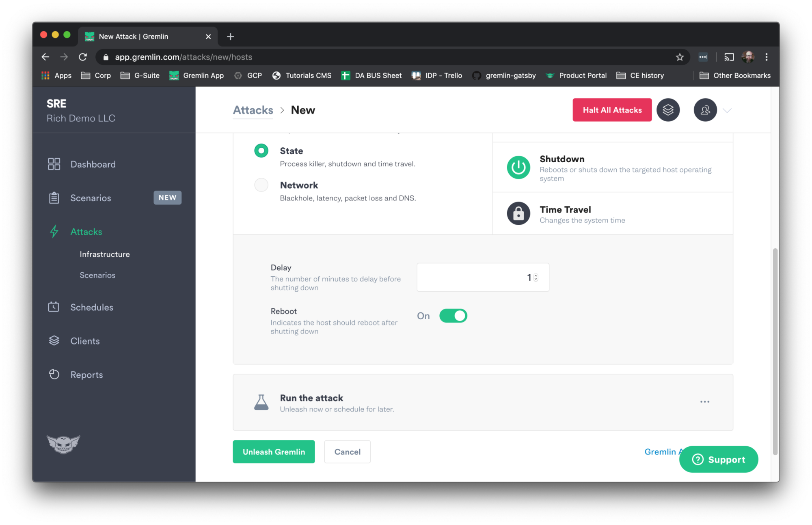Open the user profile avatar button
Screen dimensions: 812x525
click(x=705, y=110)
